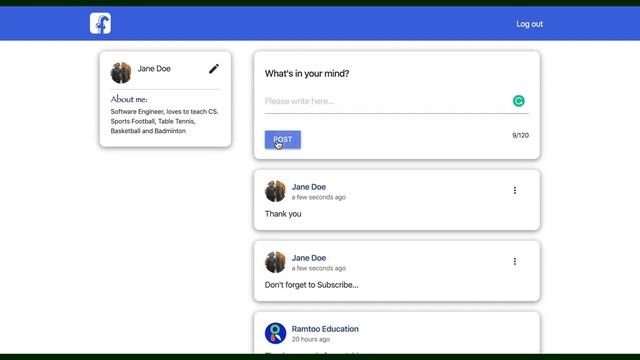The height and width of the screenshot is (360, 640).
Task: Click the site logo in the header
Action: point(100,23)
